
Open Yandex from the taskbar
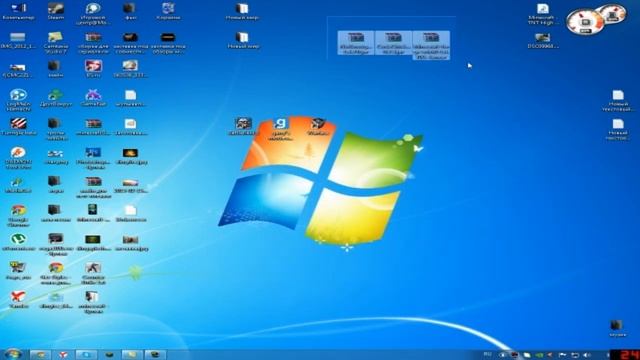point(63,354)
